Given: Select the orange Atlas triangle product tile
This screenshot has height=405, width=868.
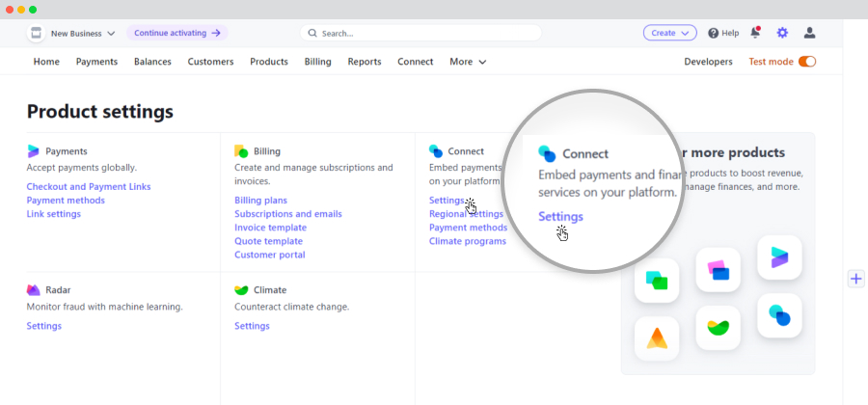Looking at the screenshot, I should 657,338.
